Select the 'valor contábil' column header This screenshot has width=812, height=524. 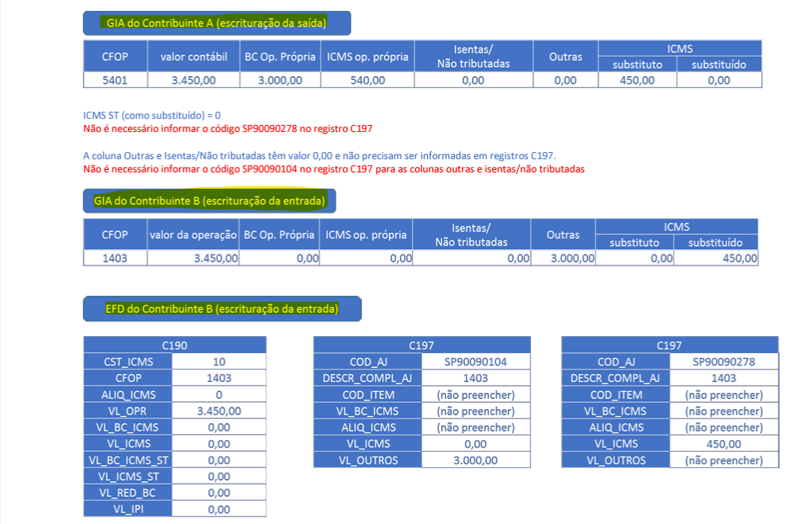193,57
